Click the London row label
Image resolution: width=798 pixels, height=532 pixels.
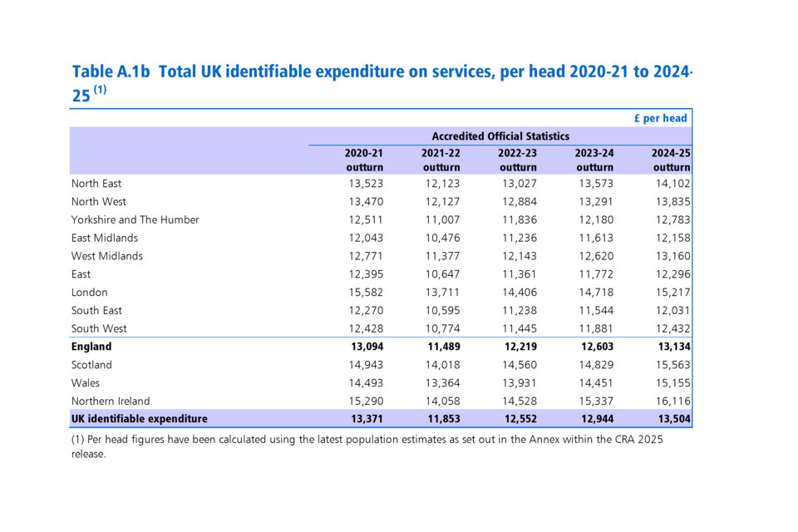coord(90,293)
